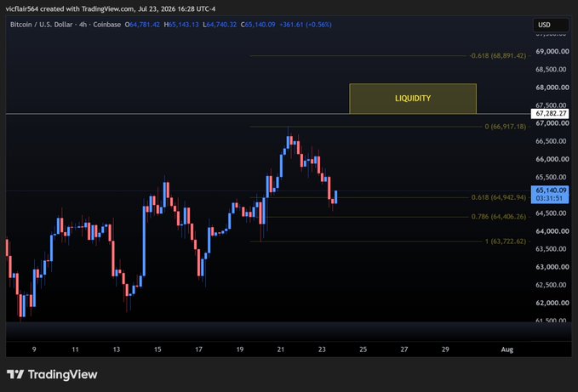The image size is (578, 392).
Task: Click the candle countdown timer 03:31:51
Action: [x=549, y=198]
